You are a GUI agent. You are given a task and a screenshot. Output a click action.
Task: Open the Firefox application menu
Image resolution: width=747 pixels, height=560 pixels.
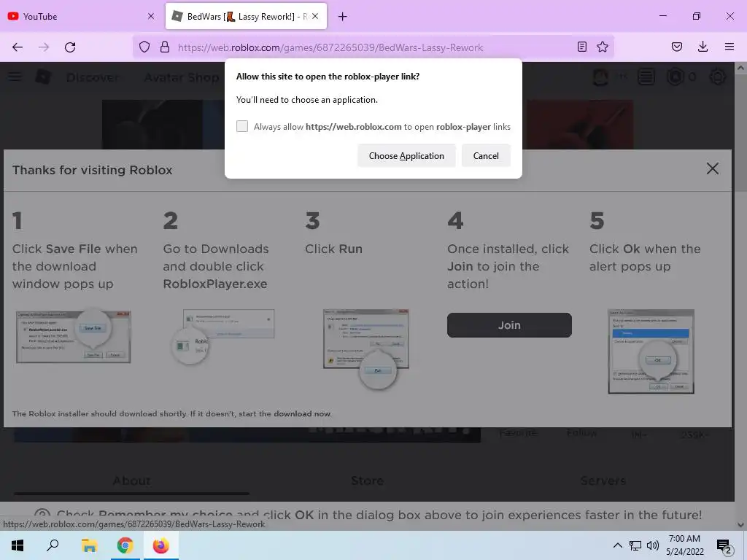coord(729,47)
